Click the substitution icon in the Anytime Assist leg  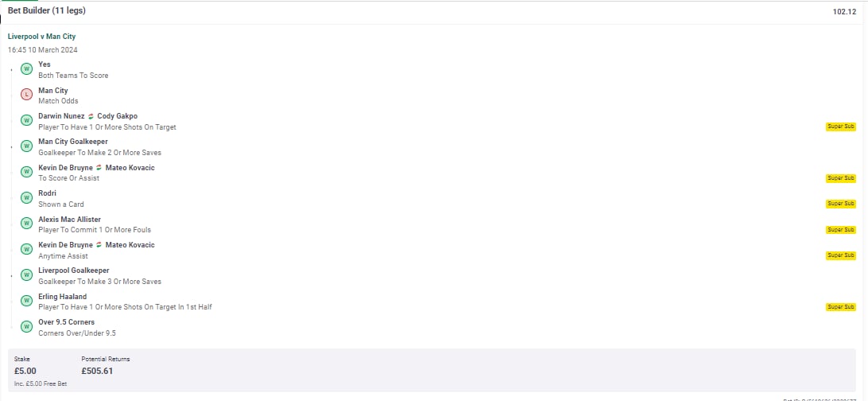99,245
